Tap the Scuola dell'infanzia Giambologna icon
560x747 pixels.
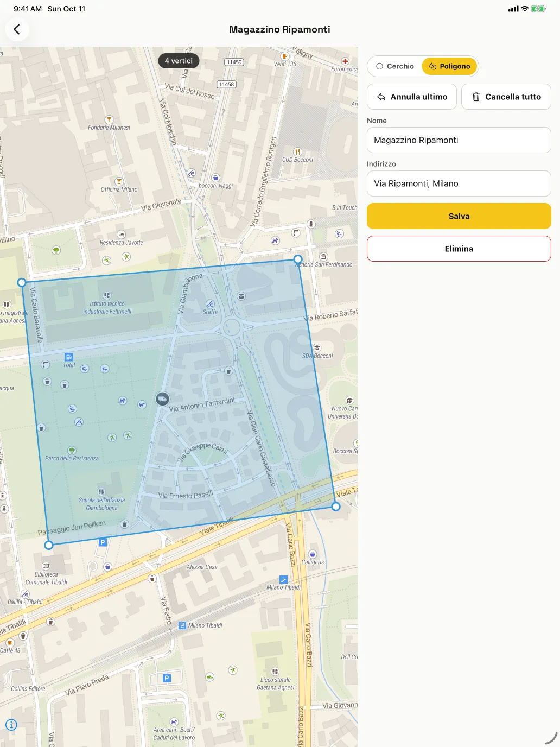101,492
